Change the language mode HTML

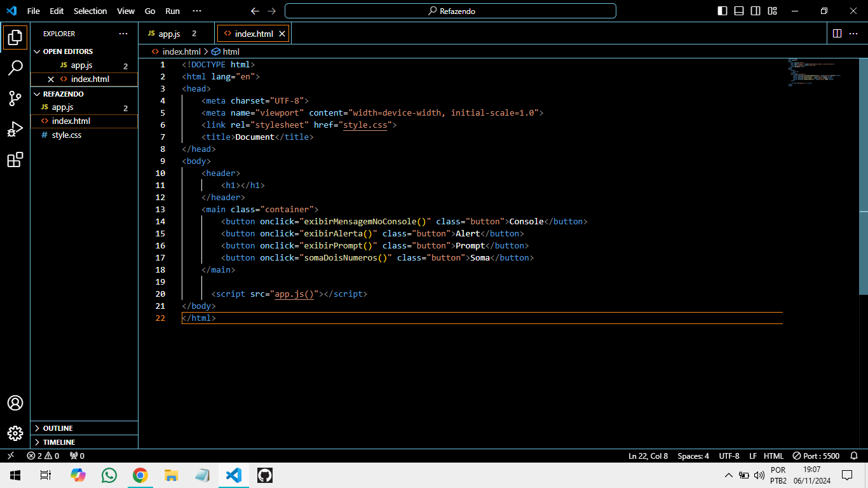(773, 456)
